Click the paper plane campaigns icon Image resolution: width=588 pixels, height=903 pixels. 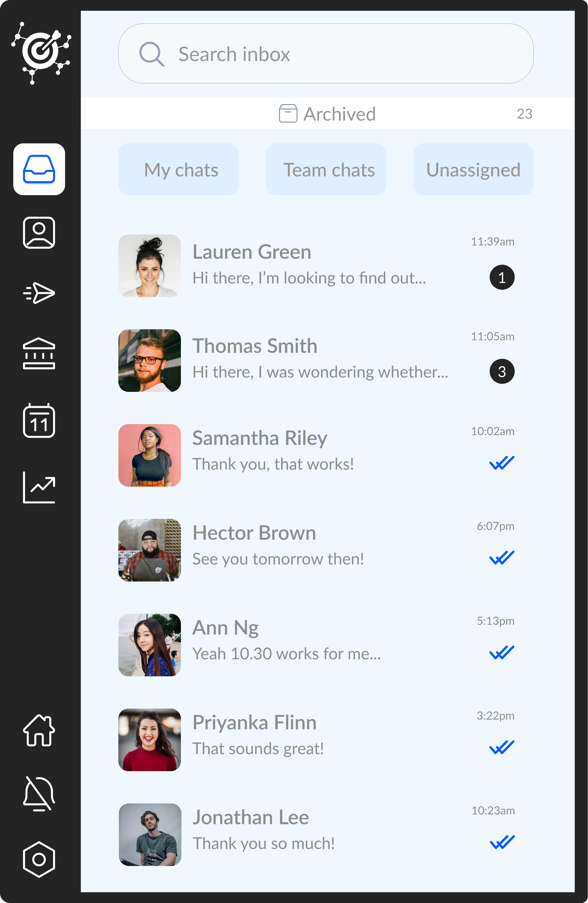point(39,293)
